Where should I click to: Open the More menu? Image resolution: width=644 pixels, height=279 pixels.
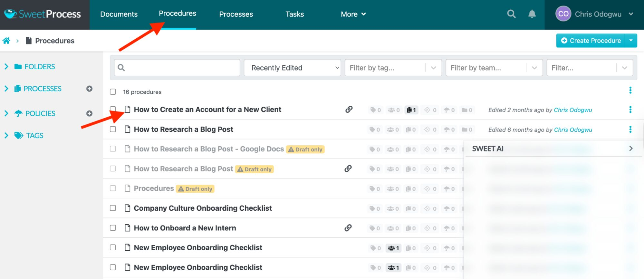353,14
